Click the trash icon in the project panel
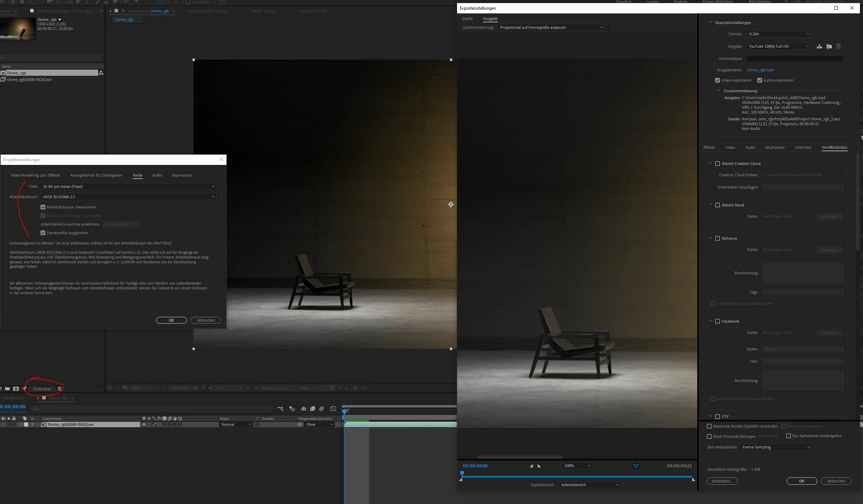 click(x=59, y=388)
